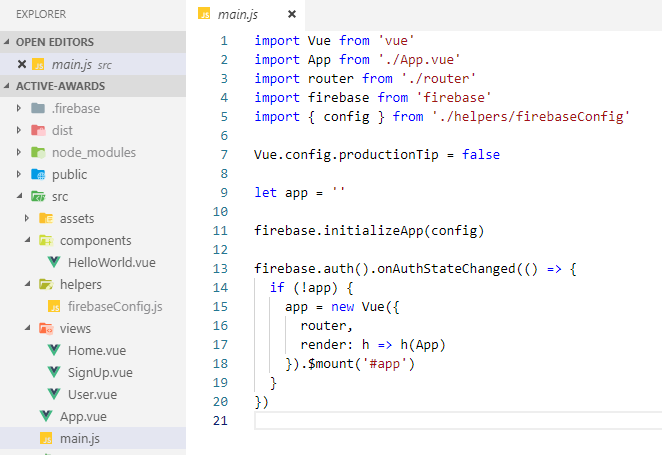Collapse the src folder
This screenshot has width=662, height=455.
19,196
